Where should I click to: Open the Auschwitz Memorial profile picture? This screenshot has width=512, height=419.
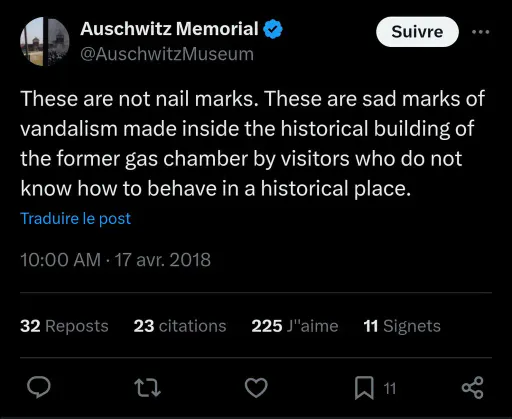(x=45, y=41)
